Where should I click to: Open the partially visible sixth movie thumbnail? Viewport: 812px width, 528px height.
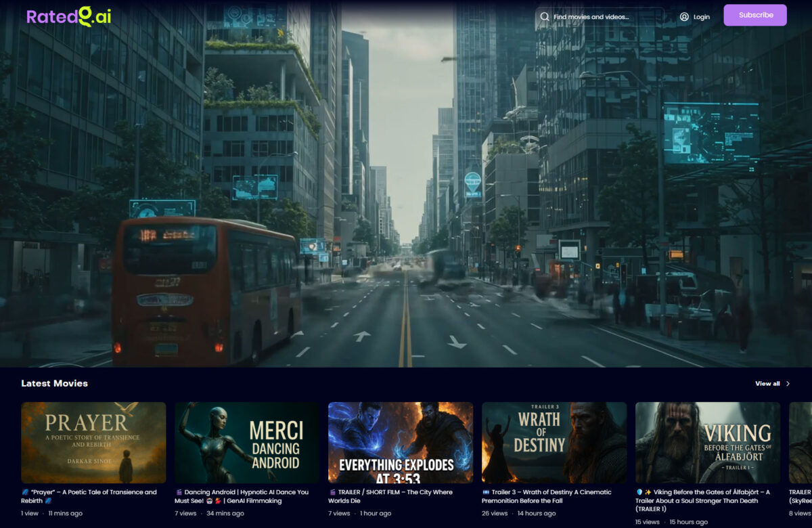800,443
